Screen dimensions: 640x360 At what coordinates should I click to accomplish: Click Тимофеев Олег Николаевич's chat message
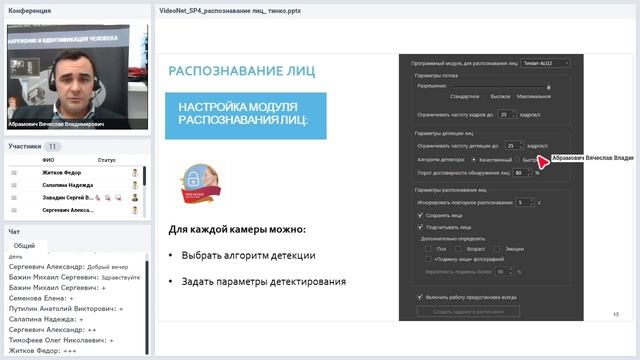pyautogui.click(x=61, y=340)
